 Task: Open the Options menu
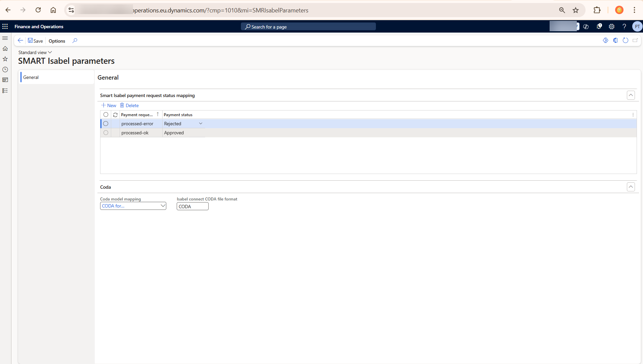pos(57,41)
